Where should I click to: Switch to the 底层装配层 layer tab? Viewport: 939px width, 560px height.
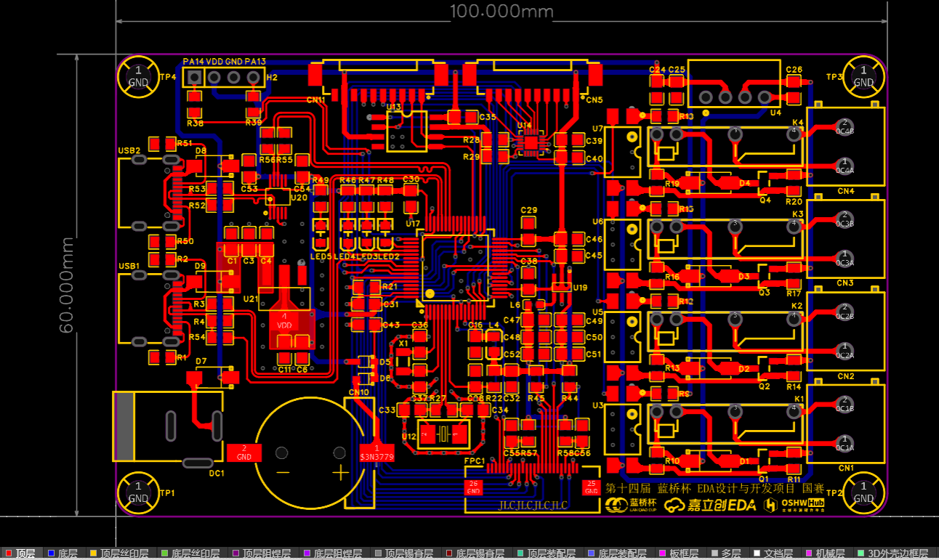coord(618,553)
